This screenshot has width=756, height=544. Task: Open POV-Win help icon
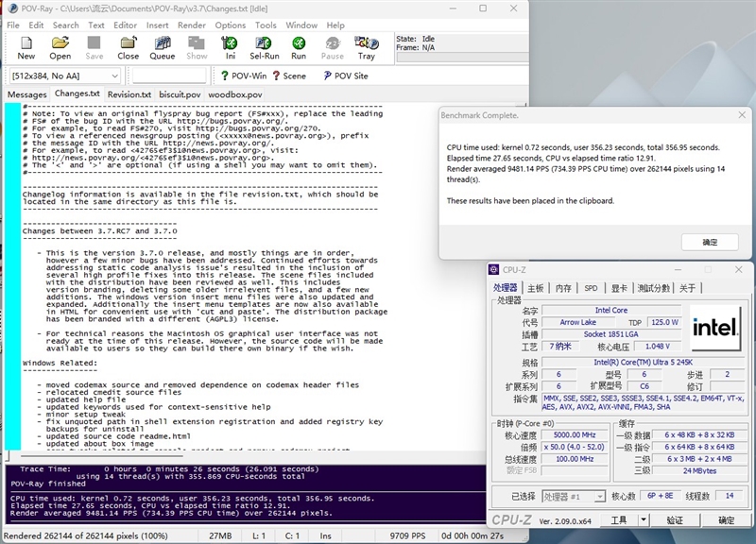[x=244, y=76]
